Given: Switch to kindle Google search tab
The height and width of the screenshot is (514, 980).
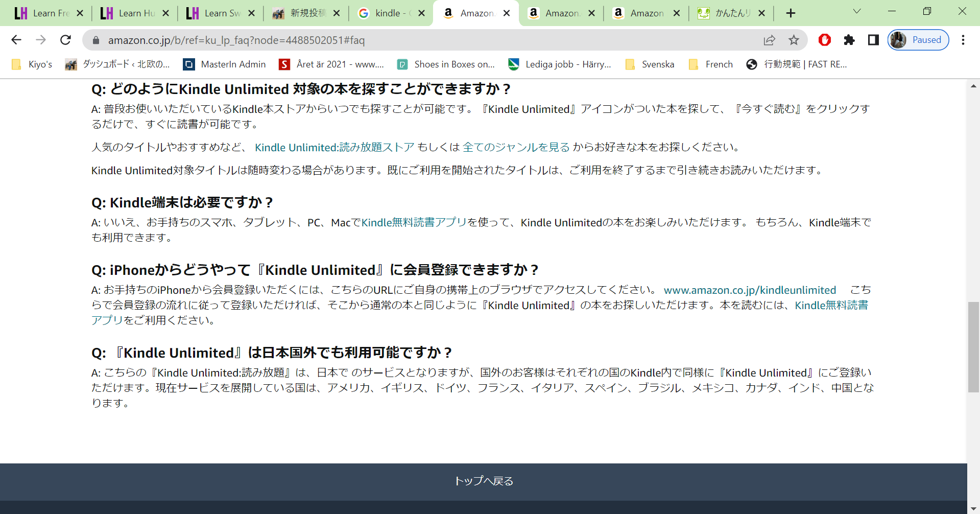Looking at the screenshot, I should coord(386,13).
